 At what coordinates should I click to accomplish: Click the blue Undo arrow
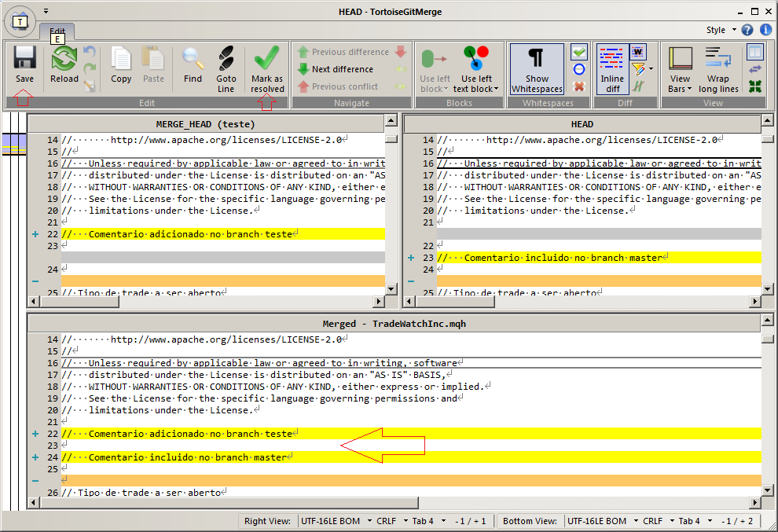(x=90, y=51)
